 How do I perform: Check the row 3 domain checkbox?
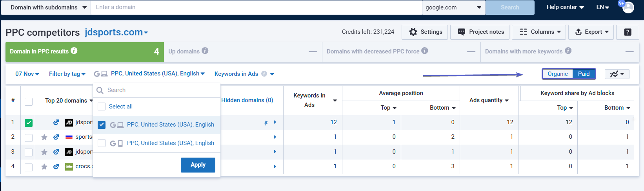tap(29, 152)
